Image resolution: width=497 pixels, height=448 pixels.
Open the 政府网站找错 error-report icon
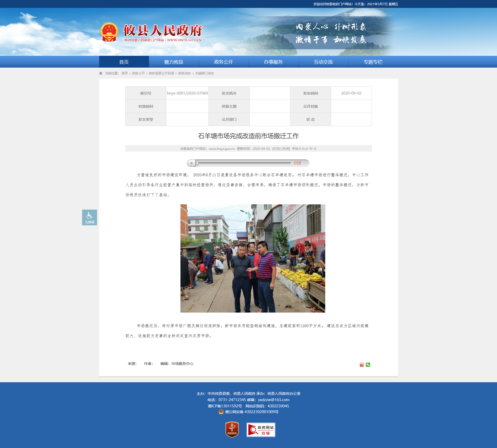tap(261, 430)
